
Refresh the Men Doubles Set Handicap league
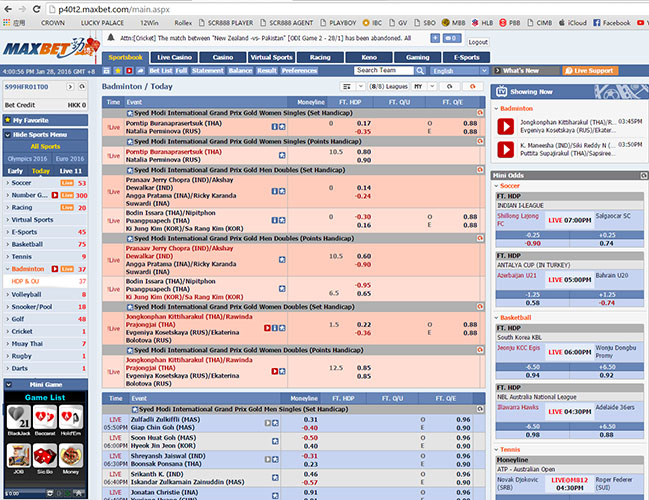tap(480, 170)
